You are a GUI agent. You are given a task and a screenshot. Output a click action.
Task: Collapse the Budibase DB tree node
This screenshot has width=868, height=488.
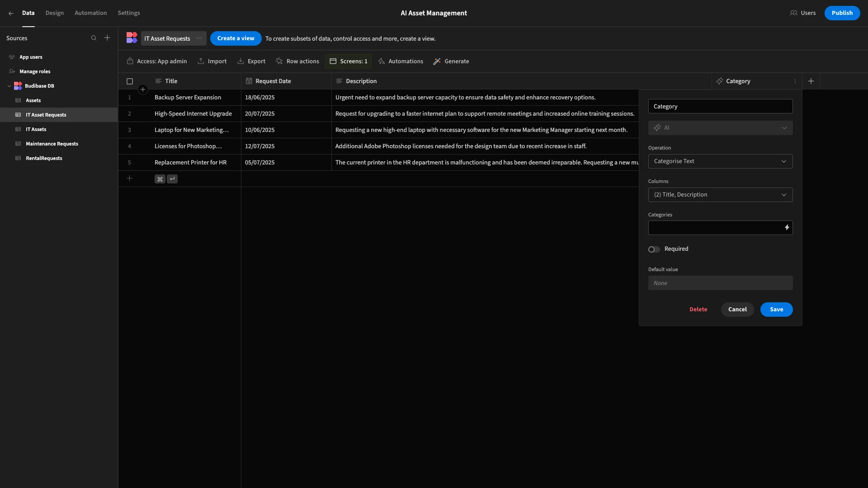[x=9, y=86]
